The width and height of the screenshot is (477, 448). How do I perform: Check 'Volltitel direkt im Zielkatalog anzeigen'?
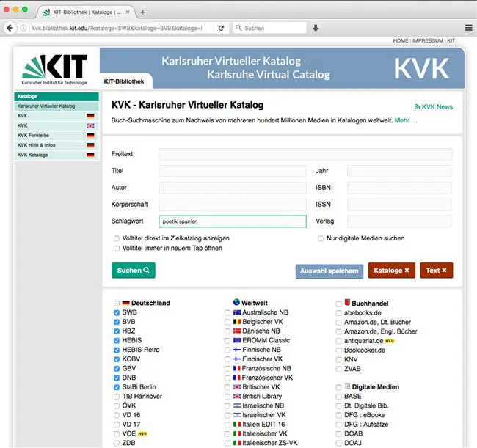(x=117, y=238)
